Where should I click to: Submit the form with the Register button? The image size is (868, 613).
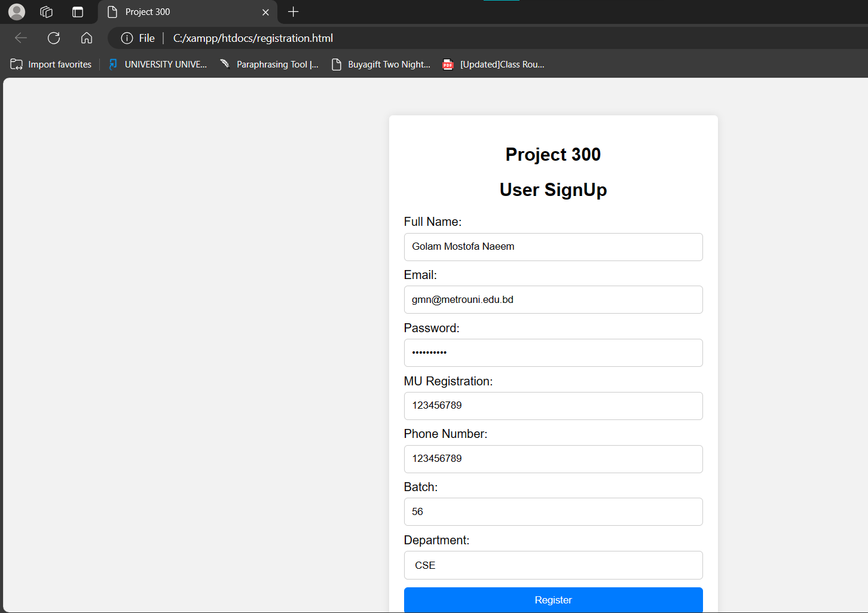[554, 600]
